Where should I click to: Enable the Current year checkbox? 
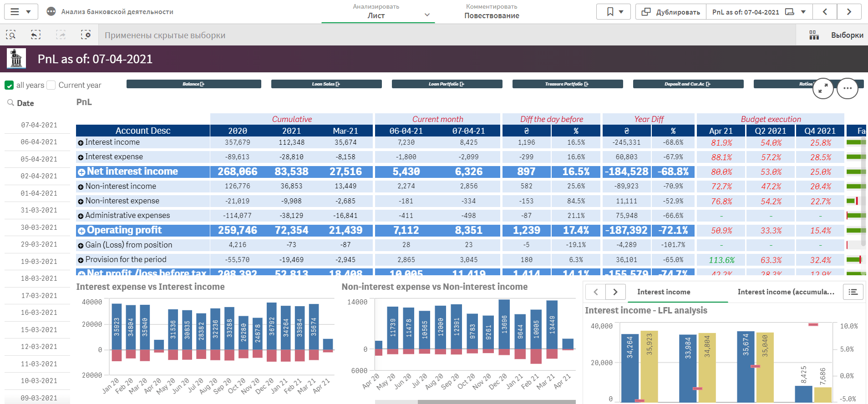click(x=51, y=86)
